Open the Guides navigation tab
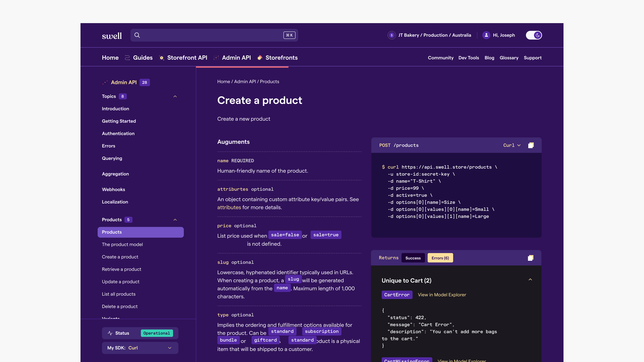 coord(143,58)
